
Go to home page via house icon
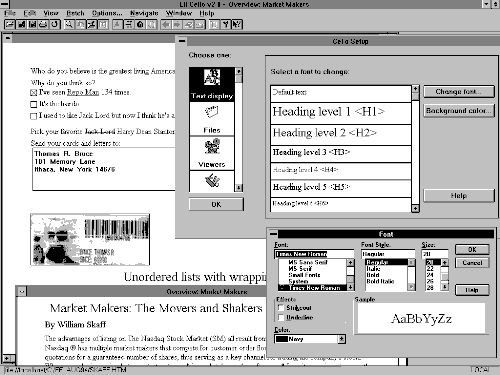pos(140,24)
